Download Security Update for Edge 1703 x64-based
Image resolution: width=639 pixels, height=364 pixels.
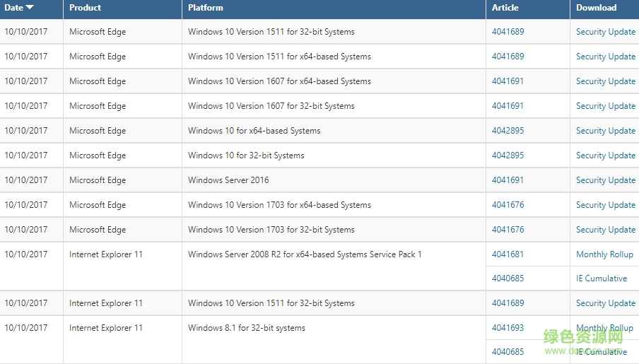click(606, 205)
